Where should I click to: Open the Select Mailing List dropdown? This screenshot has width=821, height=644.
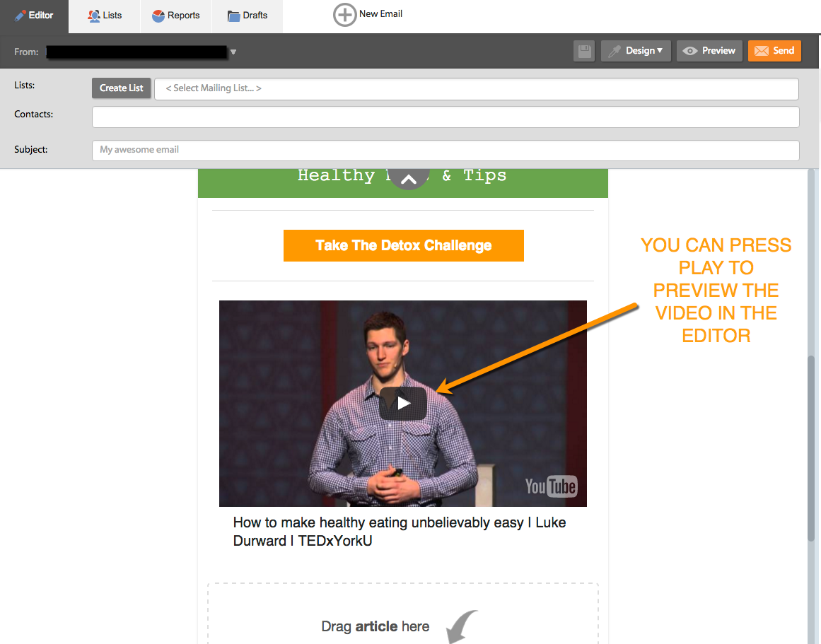[476, 88]
